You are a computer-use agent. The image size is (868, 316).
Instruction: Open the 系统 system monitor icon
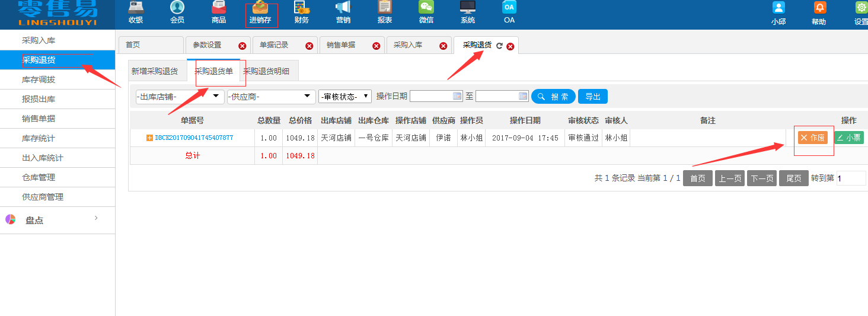(468, 8)
